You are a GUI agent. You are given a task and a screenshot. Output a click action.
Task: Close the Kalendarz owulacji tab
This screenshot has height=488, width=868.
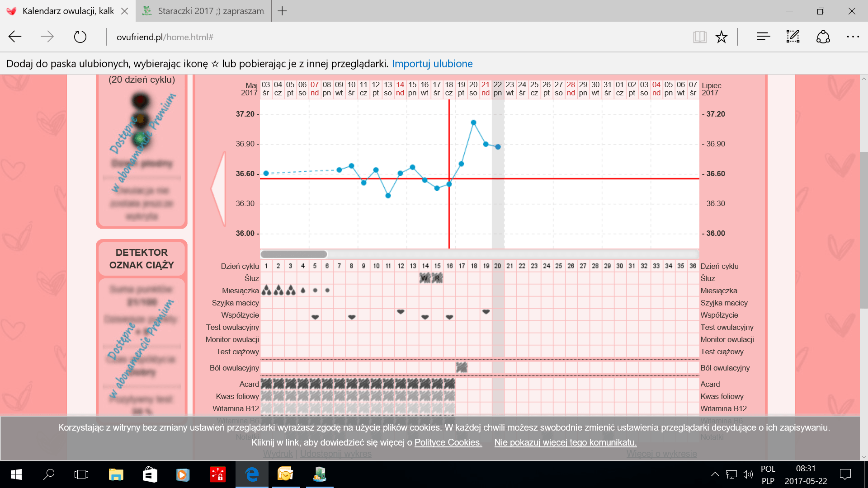click(x=124, y=11)
